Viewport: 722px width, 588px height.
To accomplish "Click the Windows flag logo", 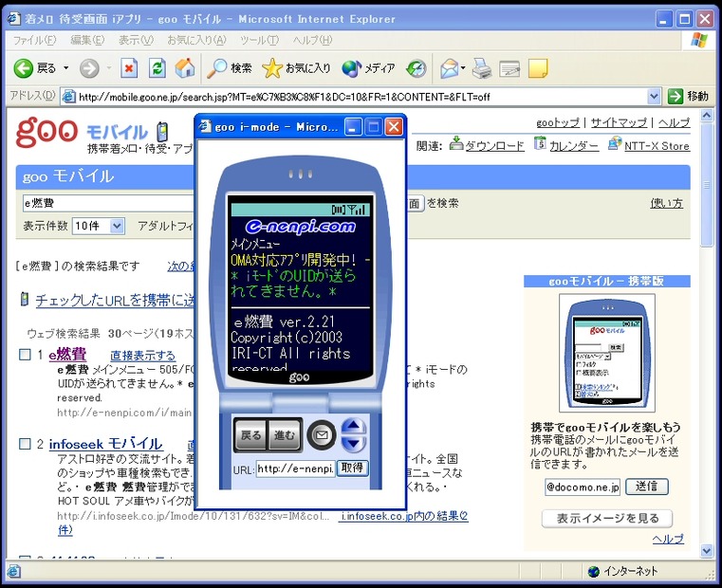I will coord(699,40).
